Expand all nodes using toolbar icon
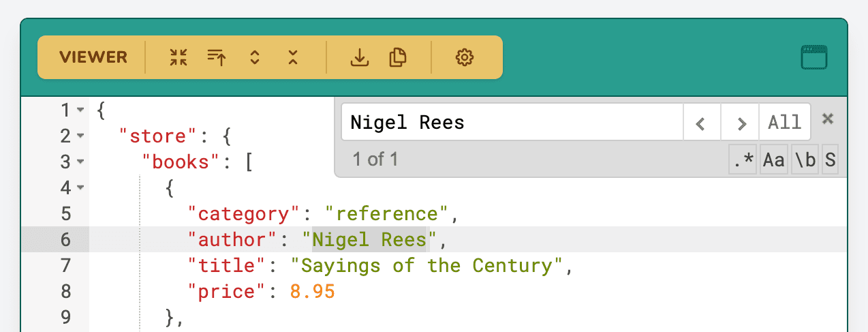This screenshot has height=332, width=868. 255,57
